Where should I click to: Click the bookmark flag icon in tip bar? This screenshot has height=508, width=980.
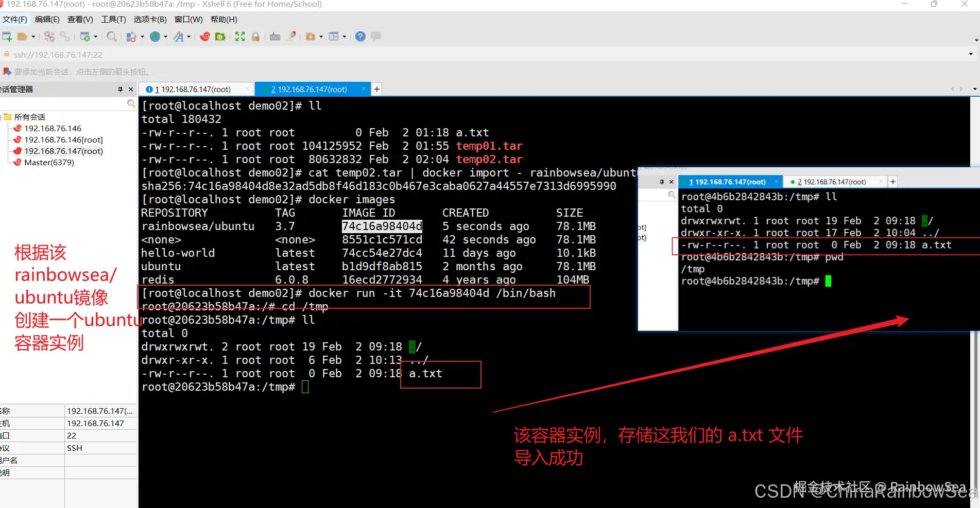7,72
